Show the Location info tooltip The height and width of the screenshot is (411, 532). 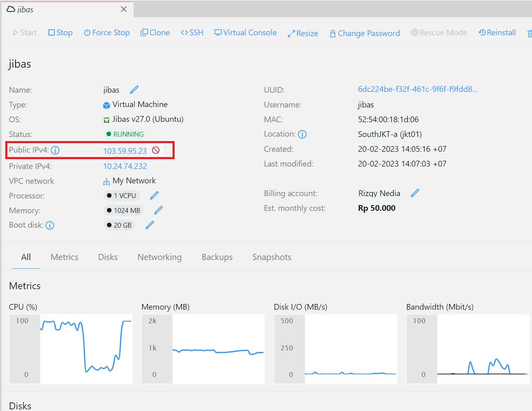pos(303,134)
